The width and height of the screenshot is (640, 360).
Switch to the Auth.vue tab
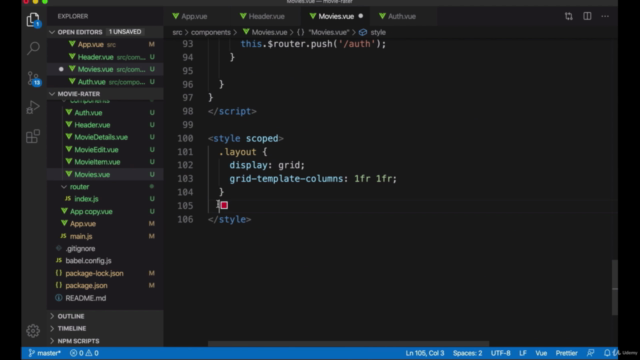click(x=402, y=16)
